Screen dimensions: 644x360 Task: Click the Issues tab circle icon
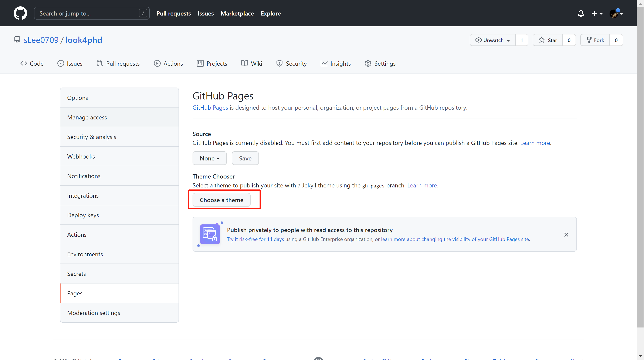tap(61, 64)
